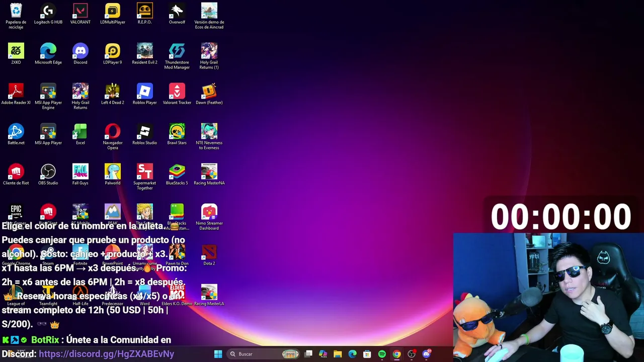This screenshot has height=362, width=644.
Task: Open File Explorer from the taskbar
Action: coord(338,354)
